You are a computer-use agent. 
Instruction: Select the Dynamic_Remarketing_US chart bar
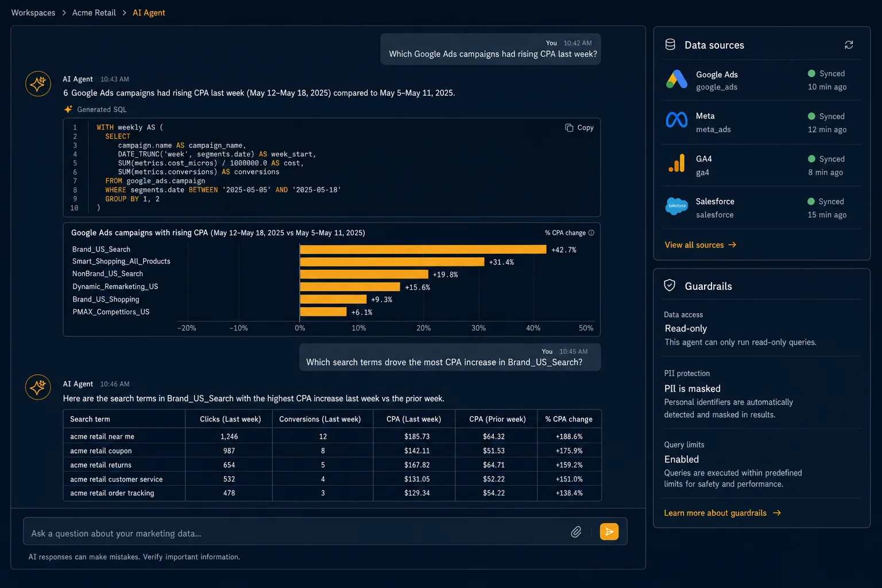[350, 287]
